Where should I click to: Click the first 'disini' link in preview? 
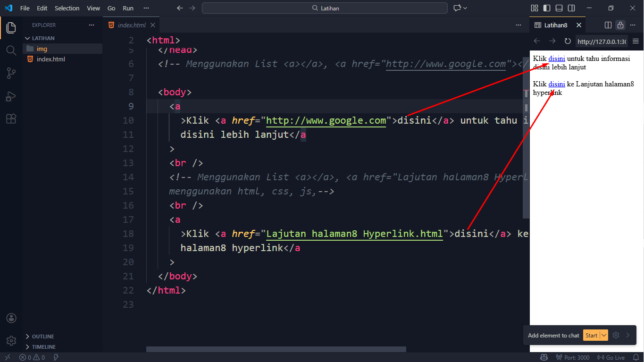point(557,59)
